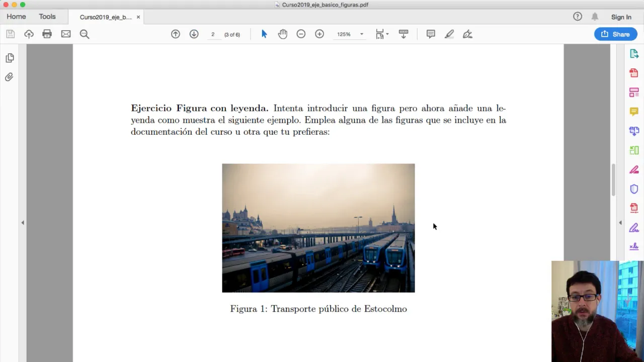Open page thumbnails panel
The width and height of the screenshot is (644, 362).
(10, 58)
